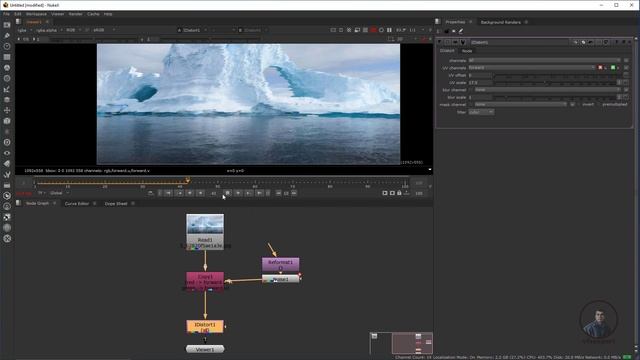Viewport: 640px width, 360px height.
Task: Open the Filter nodes toolbar icon
Action: [7, 78]
